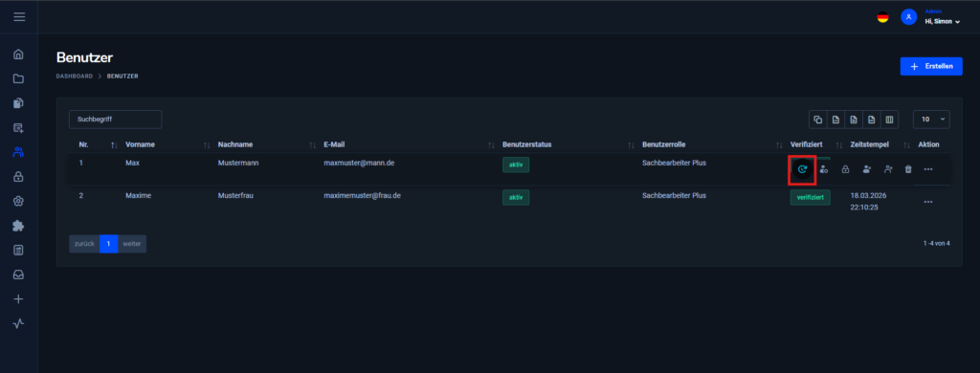Image resolution: width=980 pixels, height=373 pixels.
Task: Click the name Musterfrau
Action: coord(235,195)
